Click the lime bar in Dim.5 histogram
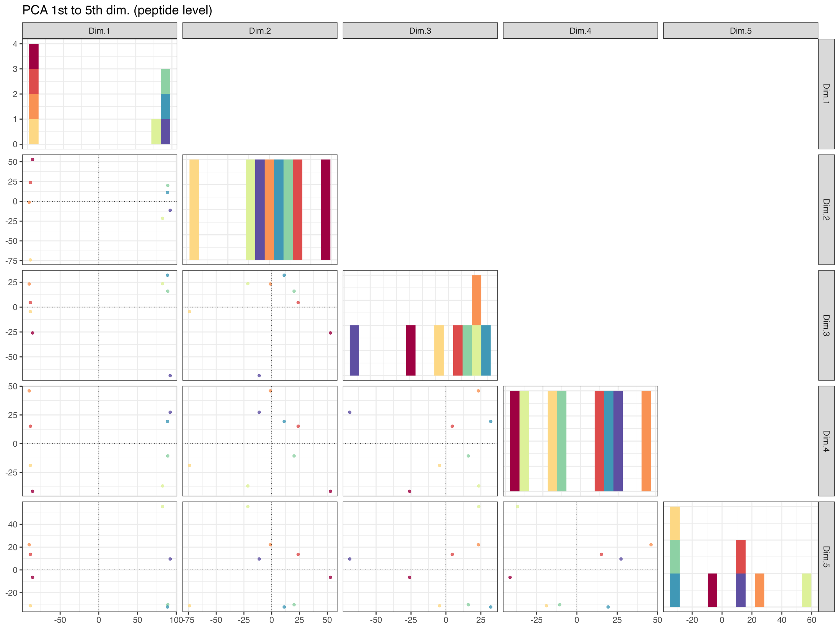This screenshot has width=840, height=630. click(x=807, y=590)
